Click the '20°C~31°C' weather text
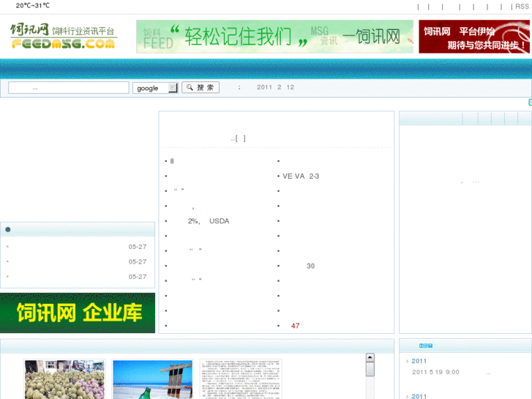532x399 pixels. 33,5
